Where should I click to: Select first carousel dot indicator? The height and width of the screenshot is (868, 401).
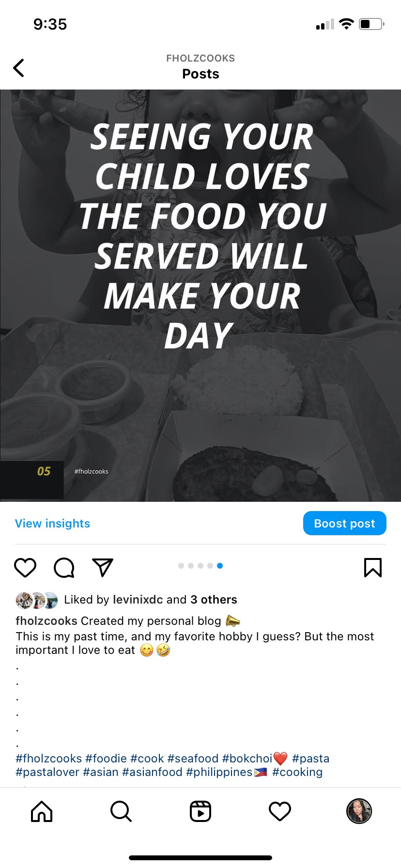point(181,566)
